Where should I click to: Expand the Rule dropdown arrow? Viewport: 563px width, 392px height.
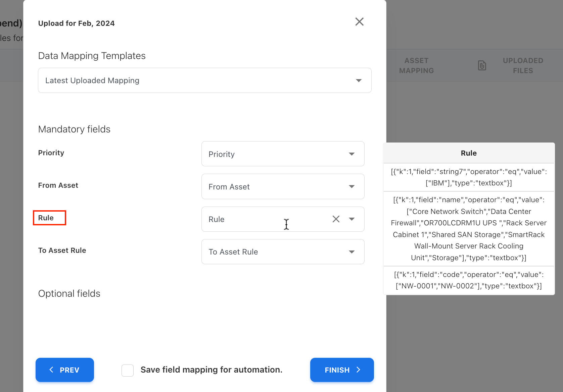[x=351, y=219]
